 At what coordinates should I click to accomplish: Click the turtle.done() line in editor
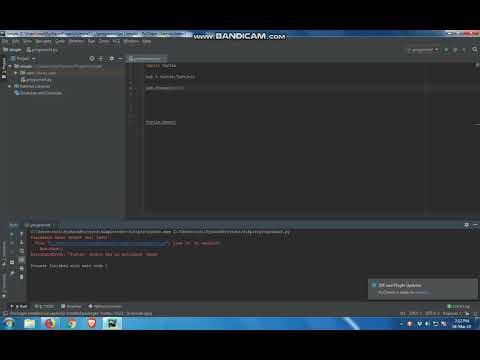click(161, 122)
